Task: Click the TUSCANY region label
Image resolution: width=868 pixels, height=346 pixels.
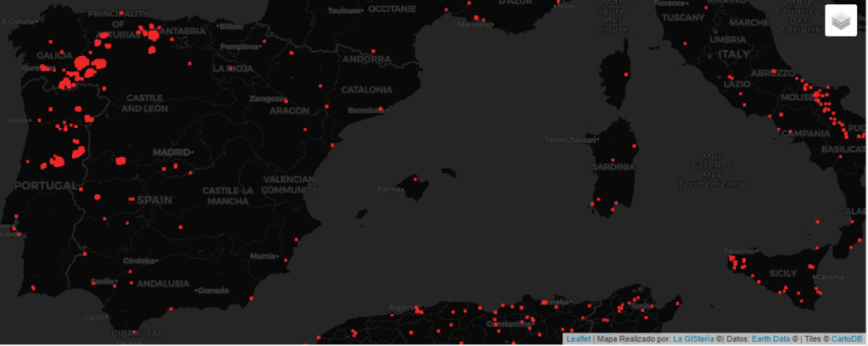Action: (x=683, y=18)
